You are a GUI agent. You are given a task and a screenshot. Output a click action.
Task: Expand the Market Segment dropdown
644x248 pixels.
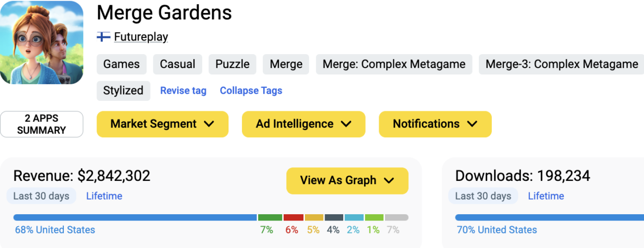[x=162, y=124]
